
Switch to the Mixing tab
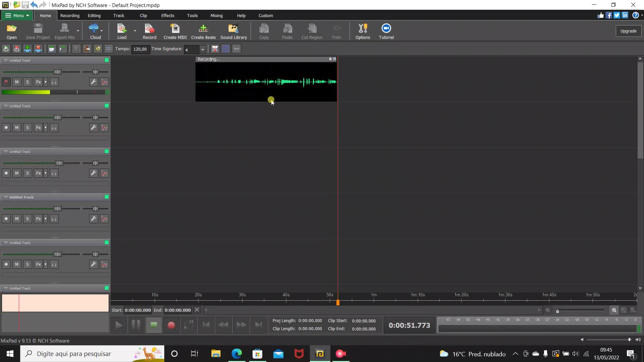pos(216,15)
